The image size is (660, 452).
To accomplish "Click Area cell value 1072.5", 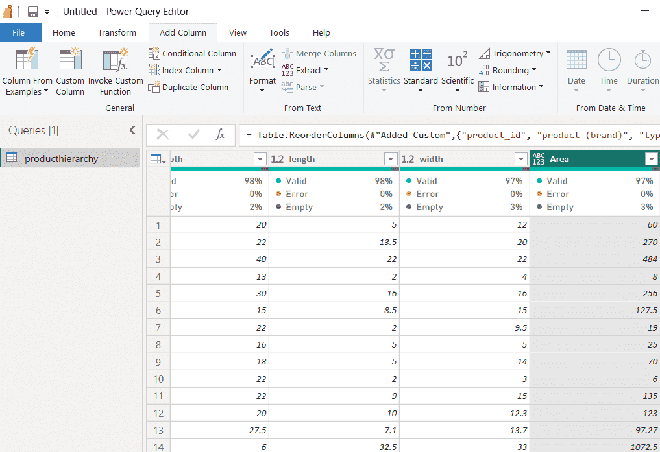I will coord(595,446).
